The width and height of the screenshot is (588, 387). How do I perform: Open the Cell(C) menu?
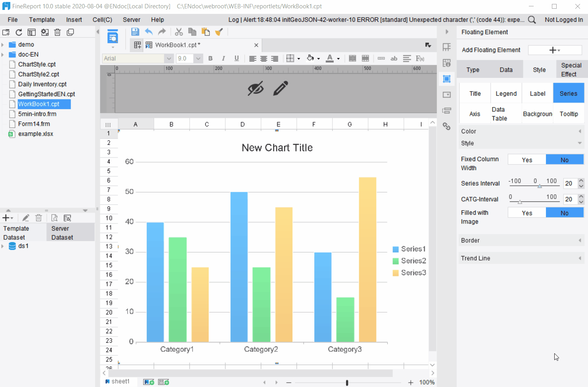pyautogui.click(x=102, y=20)
